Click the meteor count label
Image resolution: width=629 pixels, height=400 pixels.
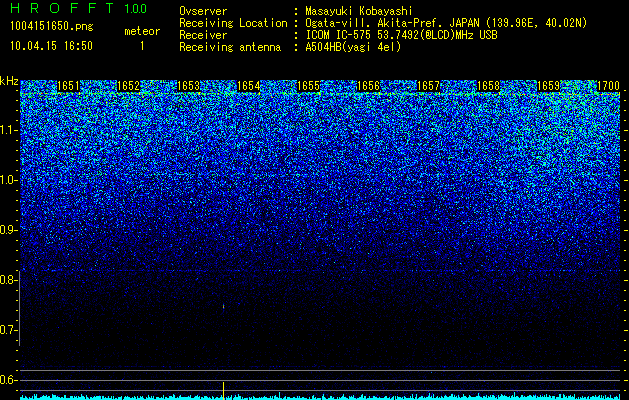pos(142,31)
